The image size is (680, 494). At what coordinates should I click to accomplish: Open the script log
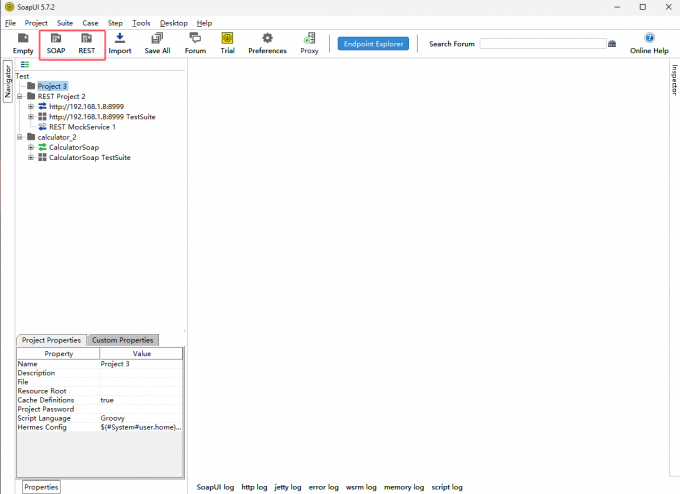pos(447,487)
